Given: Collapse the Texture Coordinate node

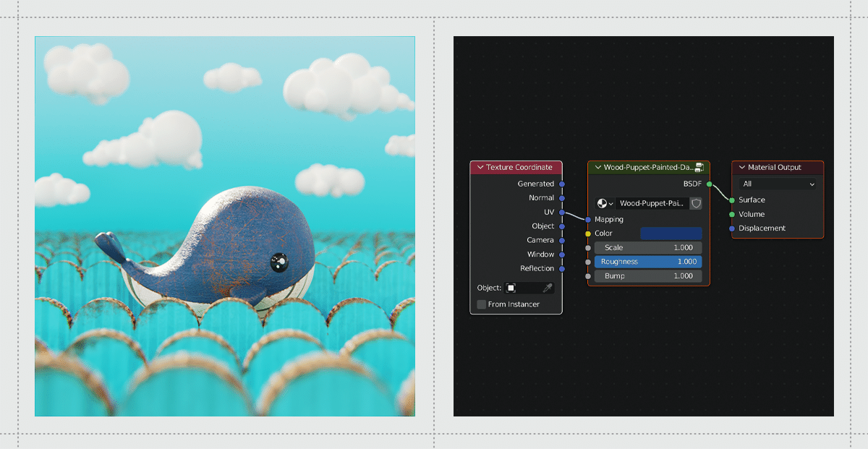Looking at the screenshot, I should pyautogui.click(x=480, y=168).
